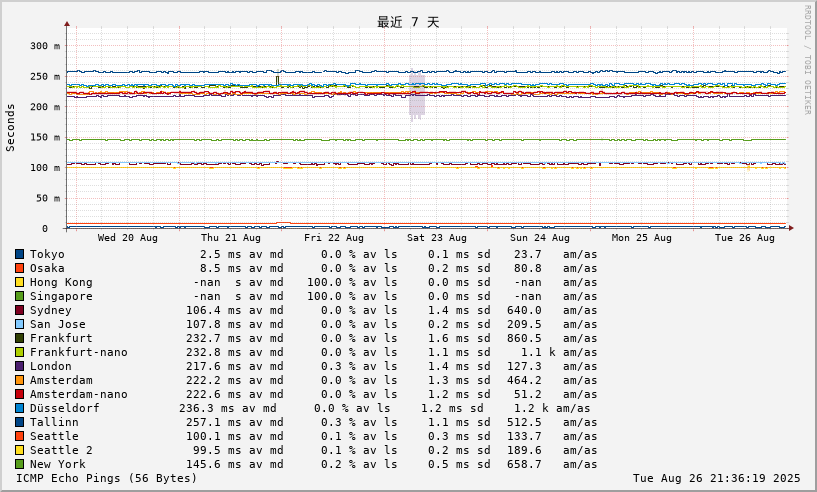Click the Mon 25 Aug axis label
The width and height of the screenshot is (817, 492).
tap(641, 238)
